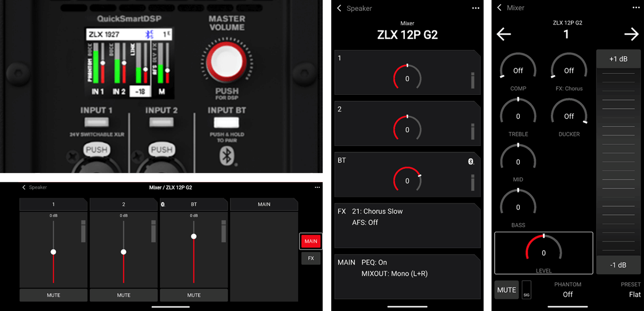Go back to Mixer in channel 1 screen
Image resolution: width=644 pixels, height=311 pixels.
tap(511, 8)
